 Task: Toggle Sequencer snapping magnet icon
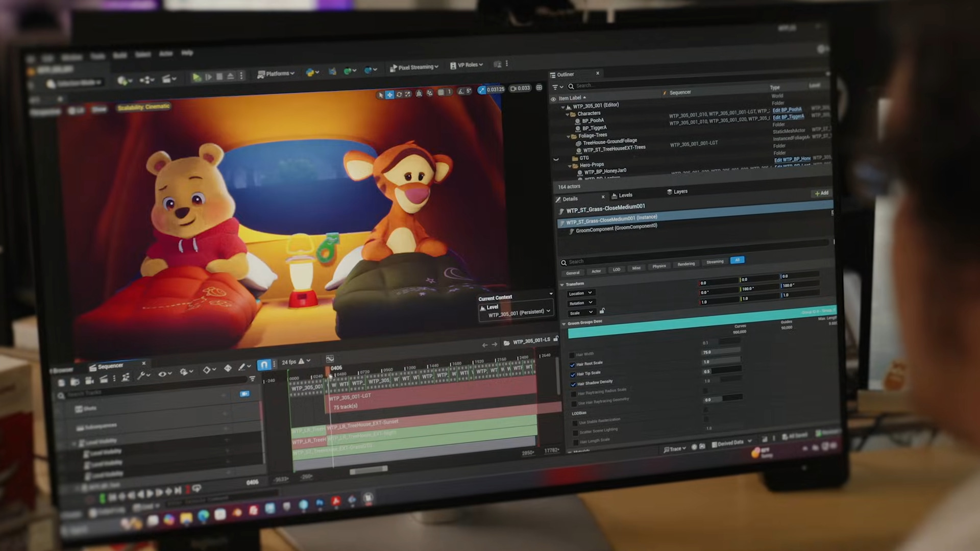pyautogui.click(x=263, y=364)
